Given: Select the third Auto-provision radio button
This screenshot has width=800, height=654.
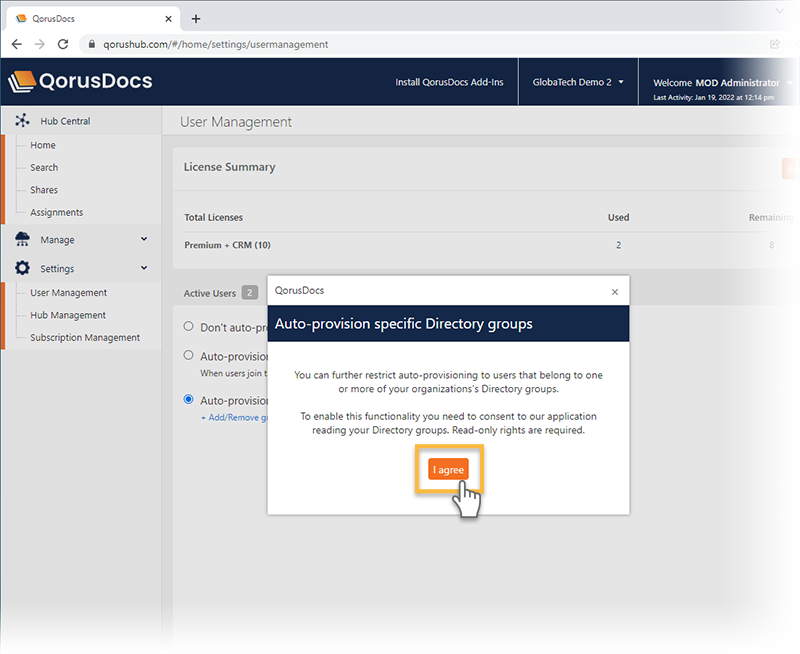Looking at the screenshot, I should click(189, 399).
